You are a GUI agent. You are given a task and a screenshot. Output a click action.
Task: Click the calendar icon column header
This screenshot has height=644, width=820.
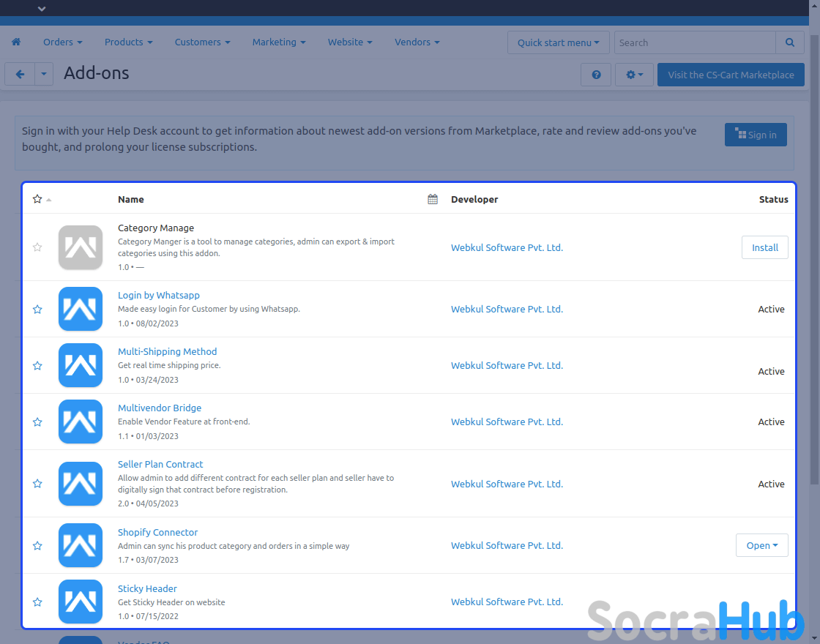(433, 199)
